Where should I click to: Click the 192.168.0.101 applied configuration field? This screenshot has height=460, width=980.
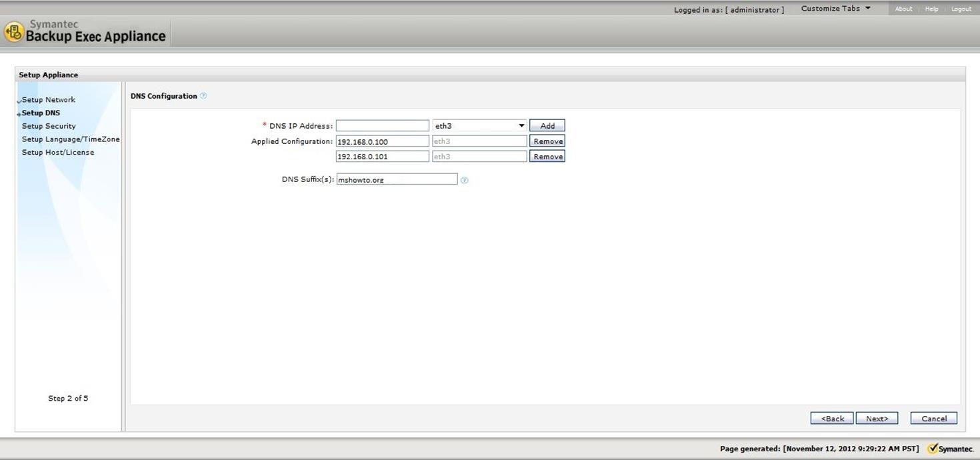click(x=383, y=157)
